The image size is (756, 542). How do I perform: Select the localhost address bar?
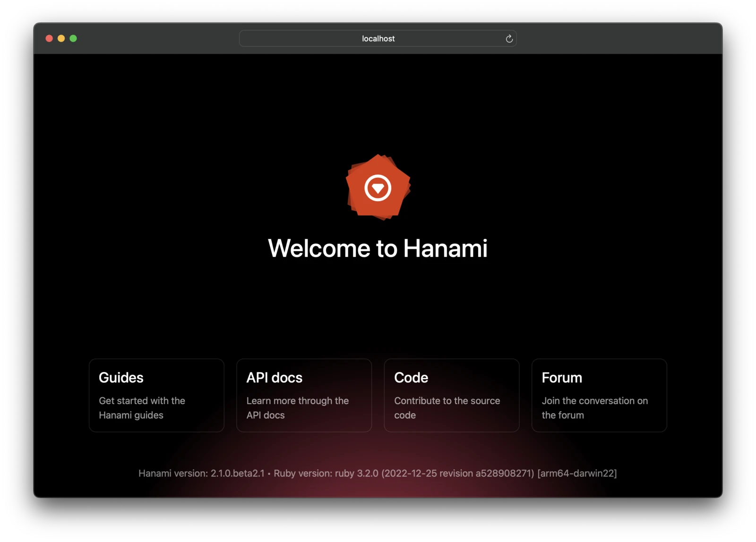[x=378, y=38]
